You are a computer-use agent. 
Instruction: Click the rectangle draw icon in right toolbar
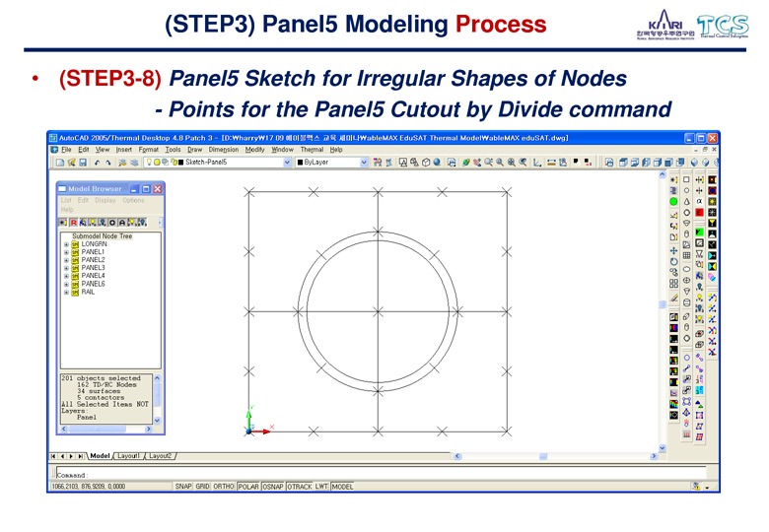pyautogui.click(x=686, y=179)
